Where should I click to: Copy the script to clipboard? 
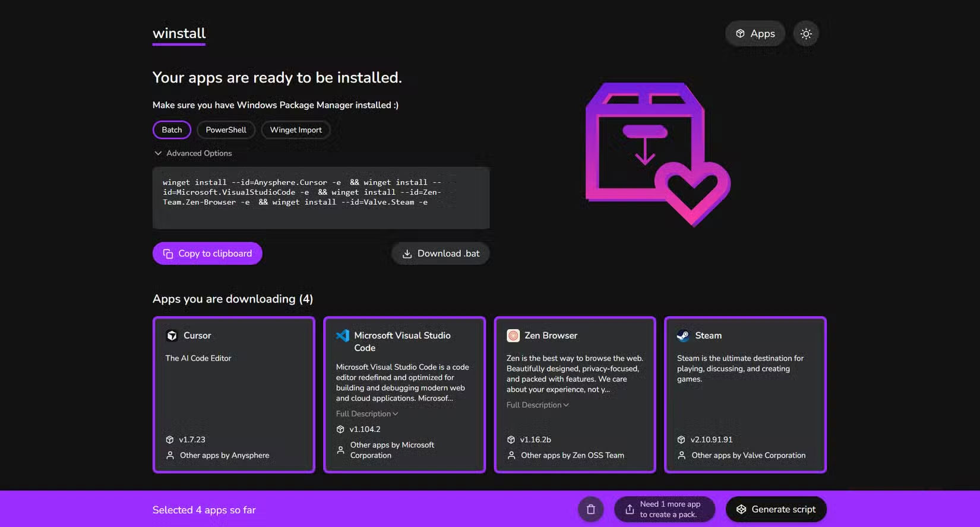coord(207,253)
